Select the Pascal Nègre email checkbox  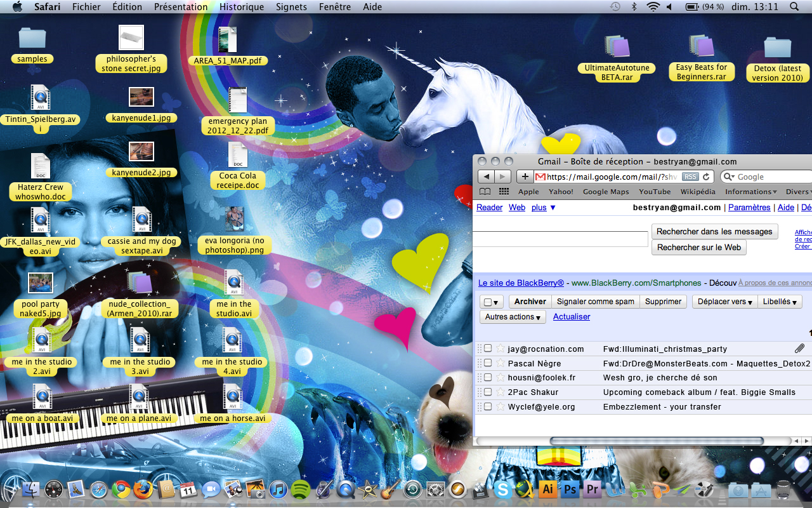click(x=488, y=363)
